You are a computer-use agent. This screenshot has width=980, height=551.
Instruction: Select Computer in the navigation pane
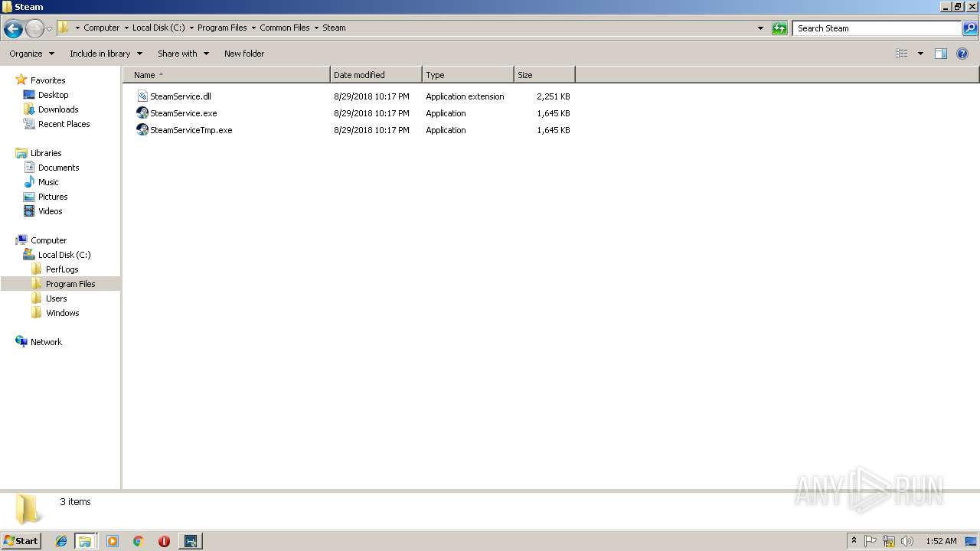(48, 240)
